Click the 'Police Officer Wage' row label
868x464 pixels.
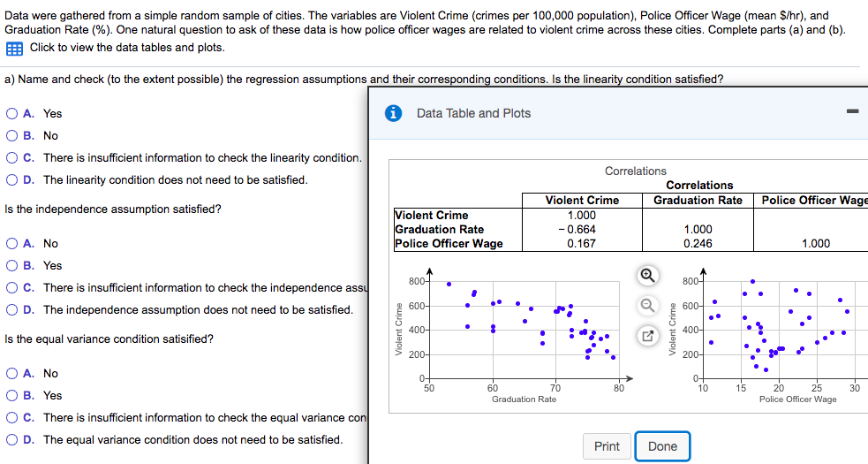point(449,243)
